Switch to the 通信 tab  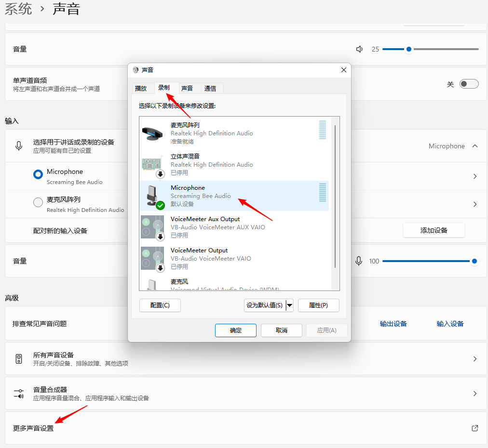pyautogui.click(x=210, y=88)
